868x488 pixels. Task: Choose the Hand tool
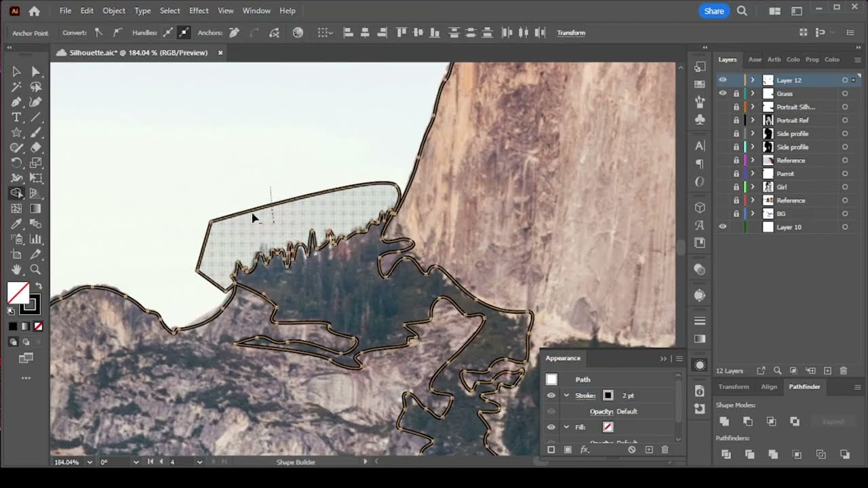(x=16, y=270)
